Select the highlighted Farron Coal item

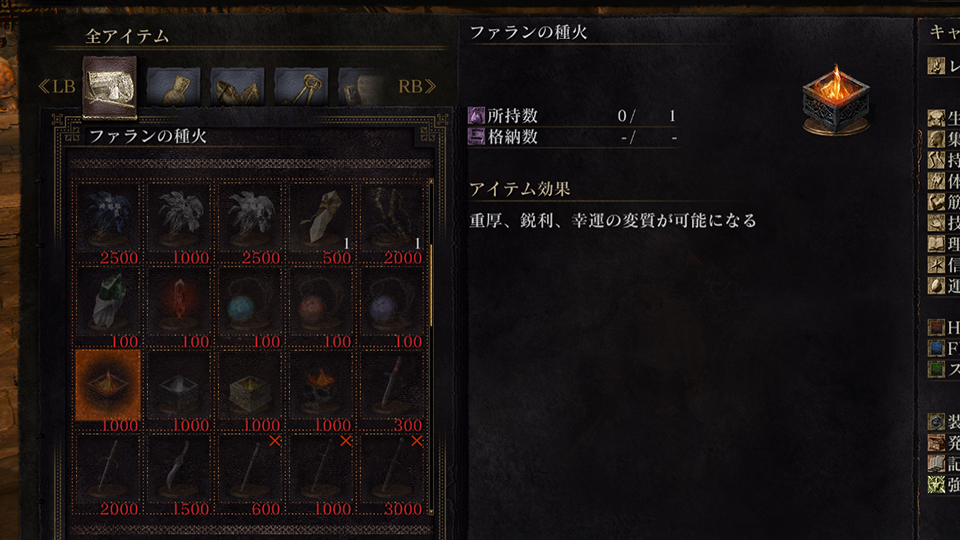click(108, 386)
